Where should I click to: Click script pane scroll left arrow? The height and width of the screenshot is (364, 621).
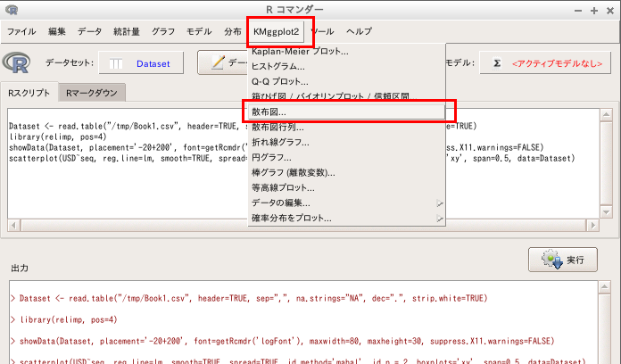[x=14, y=226]
